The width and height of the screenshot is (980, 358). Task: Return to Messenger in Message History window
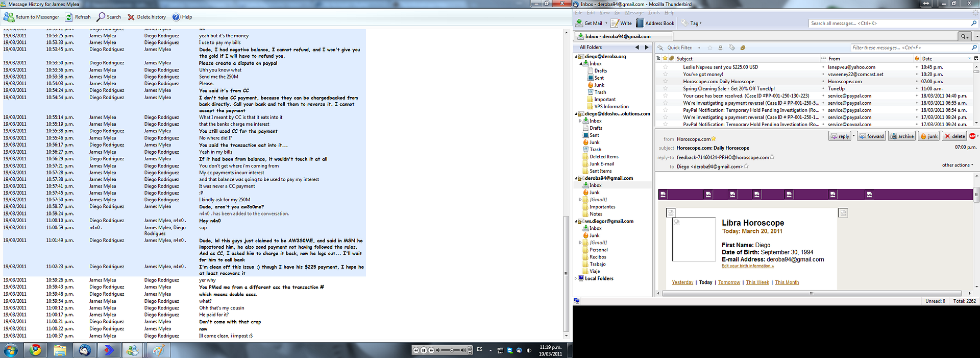[x=32, y=17]
